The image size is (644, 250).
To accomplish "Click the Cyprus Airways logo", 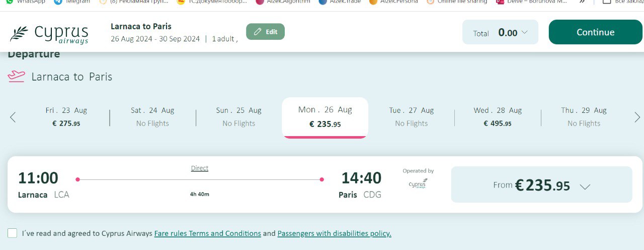I will [x=49, y=34].
